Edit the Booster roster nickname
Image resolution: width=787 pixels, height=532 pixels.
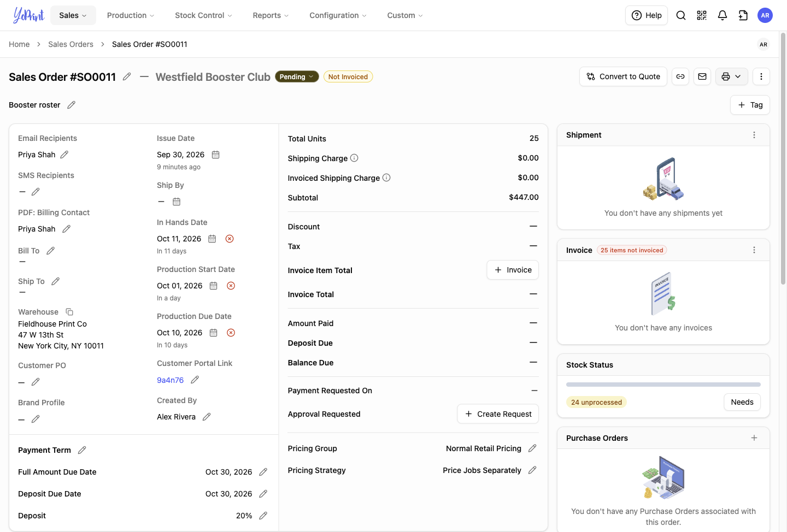click(x=71, y=105)
